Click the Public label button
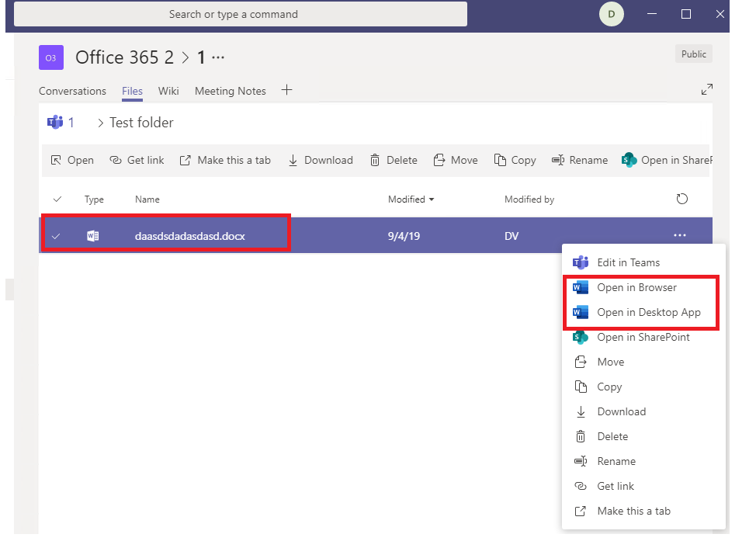 click(694, 54)
